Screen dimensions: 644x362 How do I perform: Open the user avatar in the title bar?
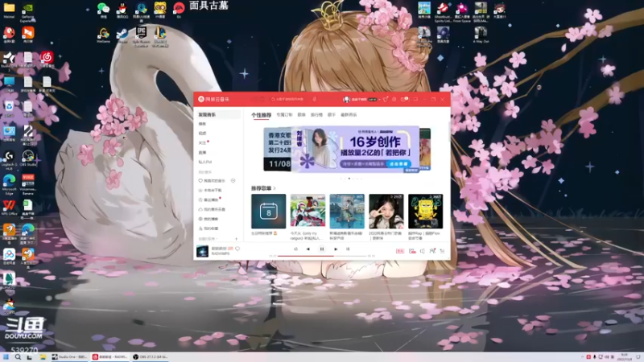346,99
